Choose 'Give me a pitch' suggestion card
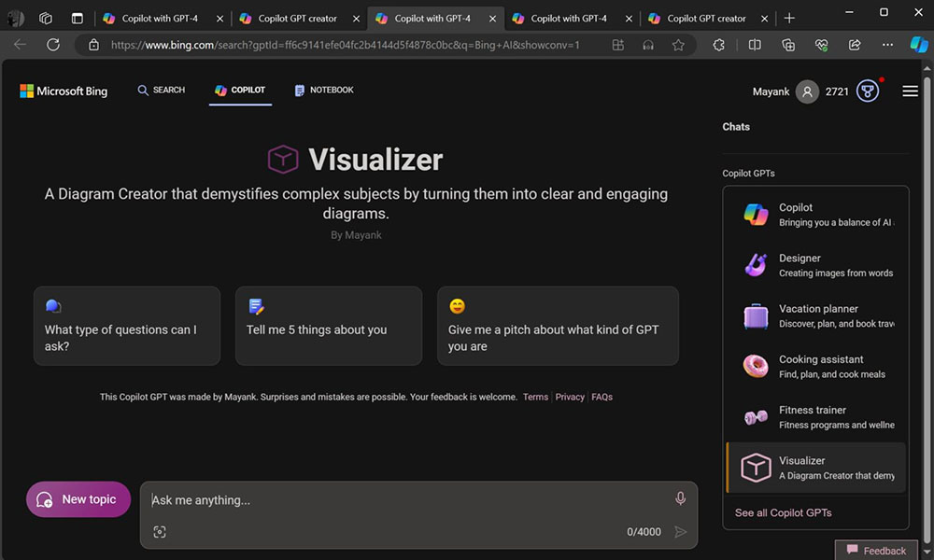The height and width of the screenshot is (560, 934). point(558,326)
